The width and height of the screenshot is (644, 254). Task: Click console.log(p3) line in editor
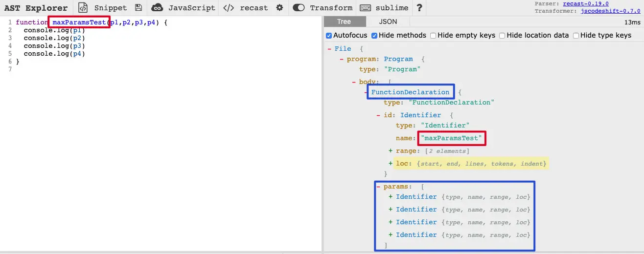(x=54, y=46)
